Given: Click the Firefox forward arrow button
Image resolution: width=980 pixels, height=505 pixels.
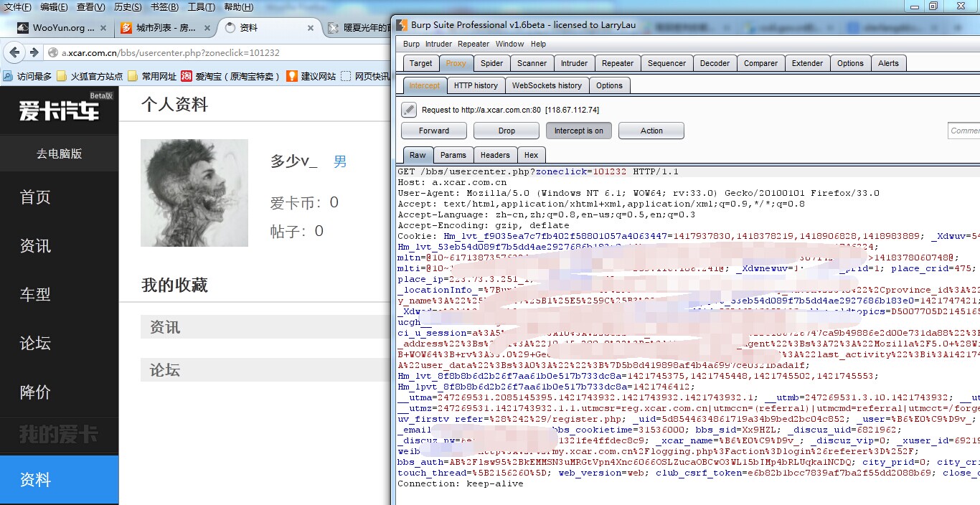Looking at the screenshot, I should coord(34,52).
